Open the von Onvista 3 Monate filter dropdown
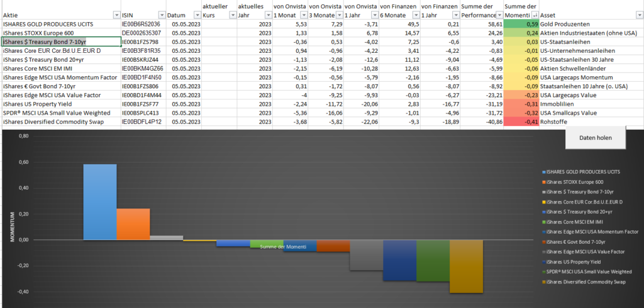The height and width of the screenshot is (308, 644). pos(338,15)
